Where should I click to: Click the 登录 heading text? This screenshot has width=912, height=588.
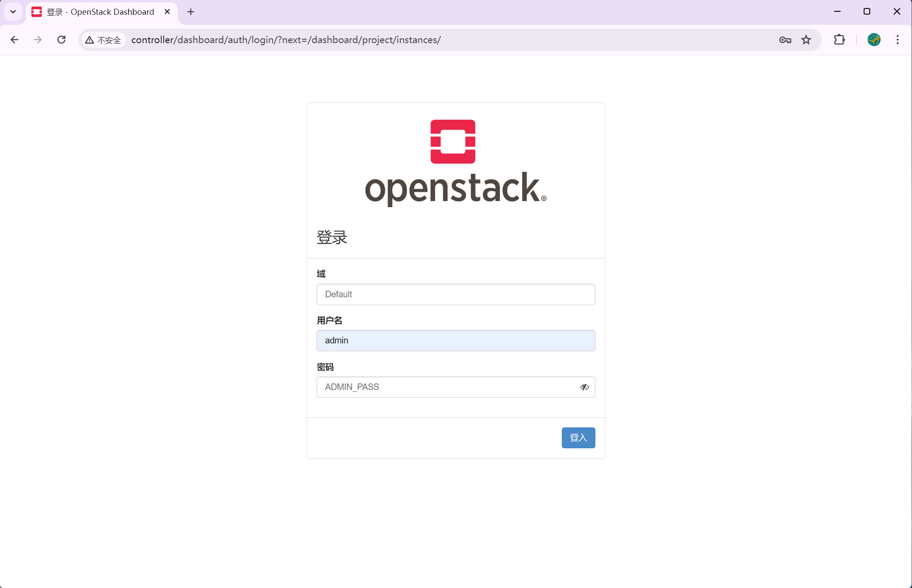point(332,237)
